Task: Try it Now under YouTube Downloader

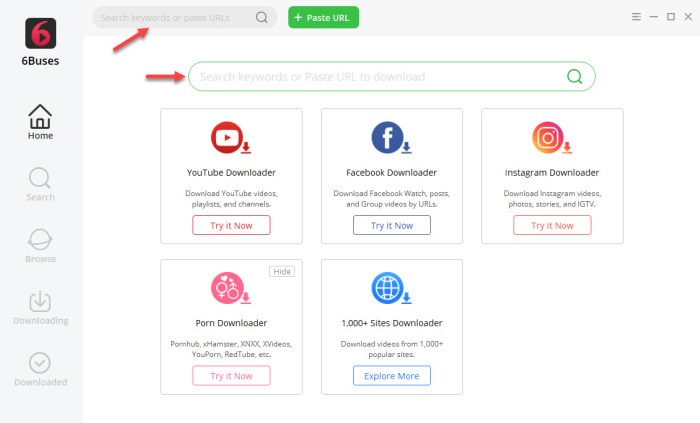Action: coord(231,225)
